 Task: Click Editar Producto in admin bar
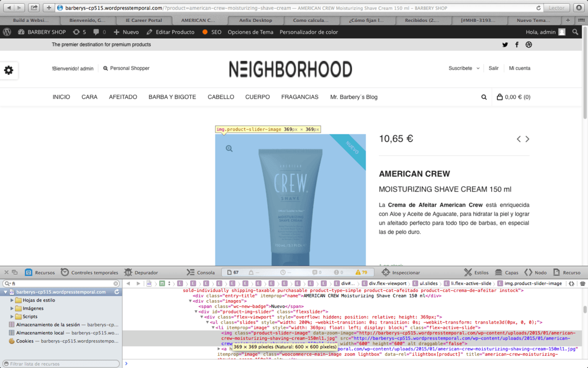point(171,32)
